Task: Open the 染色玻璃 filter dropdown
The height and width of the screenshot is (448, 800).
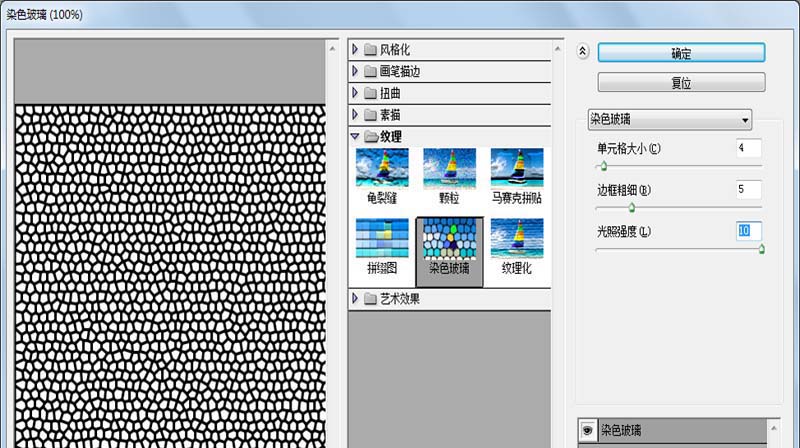Action: tap(669, 119)
